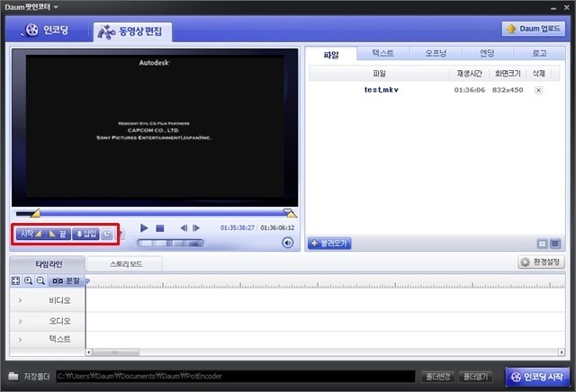Click the timeline playhead marker

(x=87, y=282)
